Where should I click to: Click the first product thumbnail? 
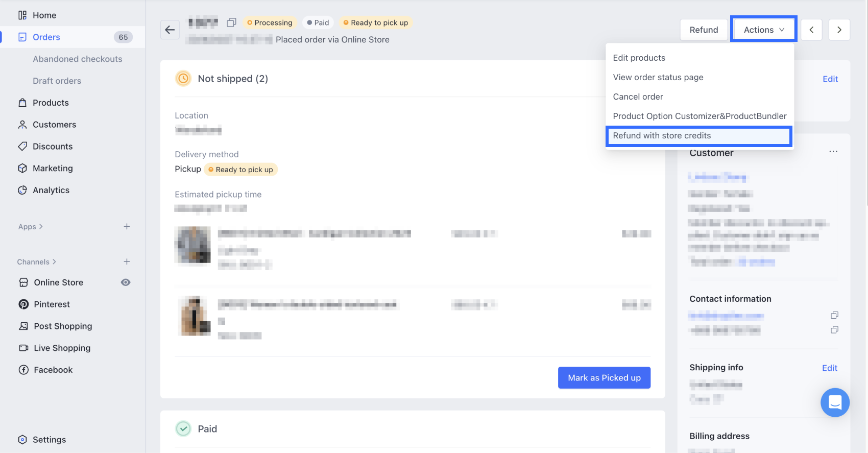pos(192,245)
